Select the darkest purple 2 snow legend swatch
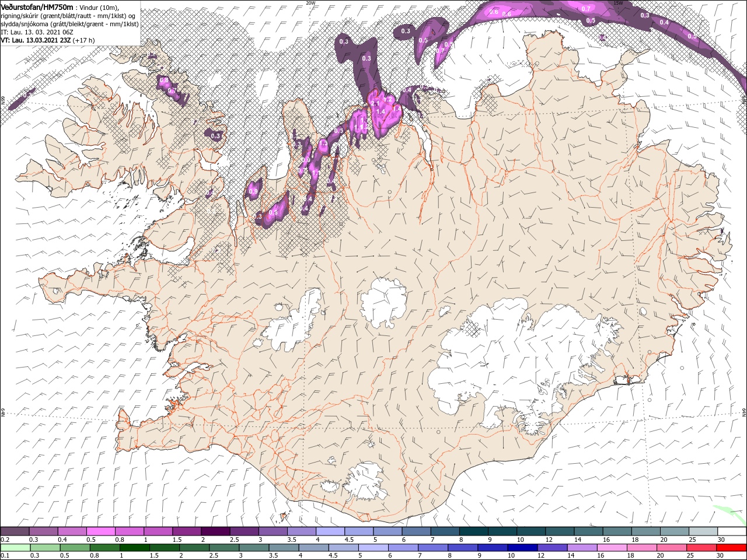The image size is (747, 560). (x=215, y=531)
